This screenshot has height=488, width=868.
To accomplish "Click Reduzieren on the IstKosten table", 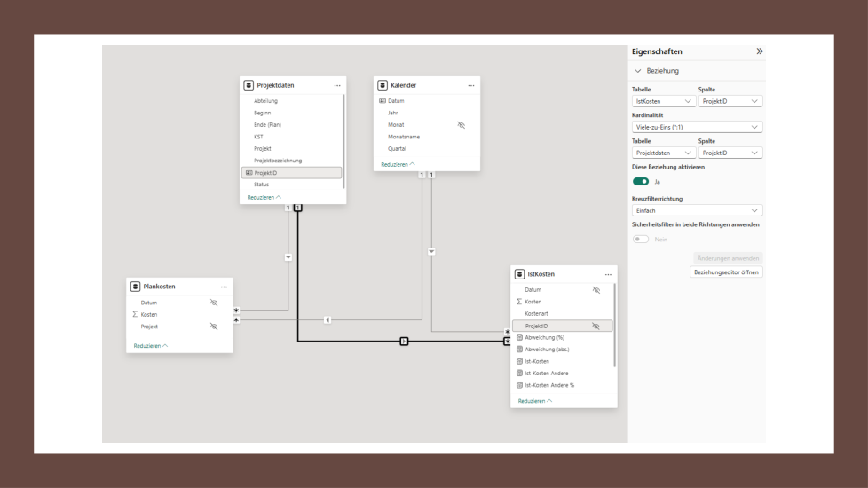I will coord(534,401).
